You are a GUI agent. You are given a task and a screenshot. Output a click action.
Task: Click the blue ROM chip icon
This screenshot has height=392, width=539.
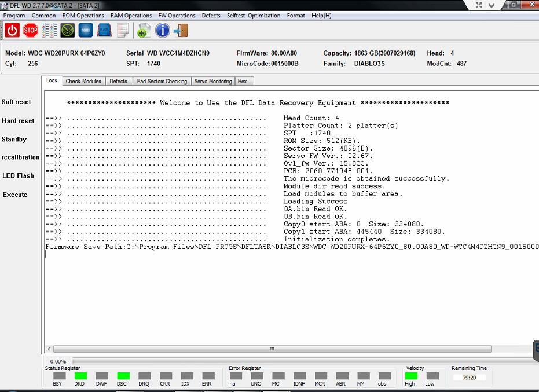click(86, 31)
